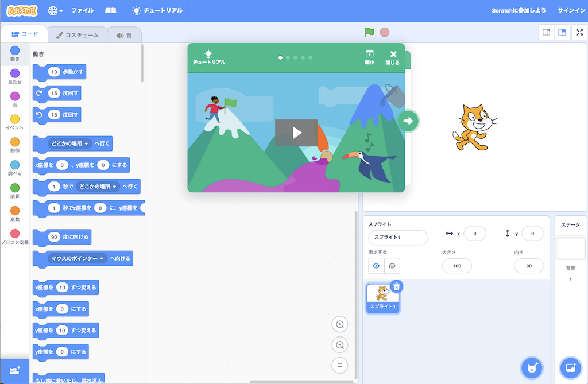Shrink the tutorial card with 縮小

click(x=370, y=57)
